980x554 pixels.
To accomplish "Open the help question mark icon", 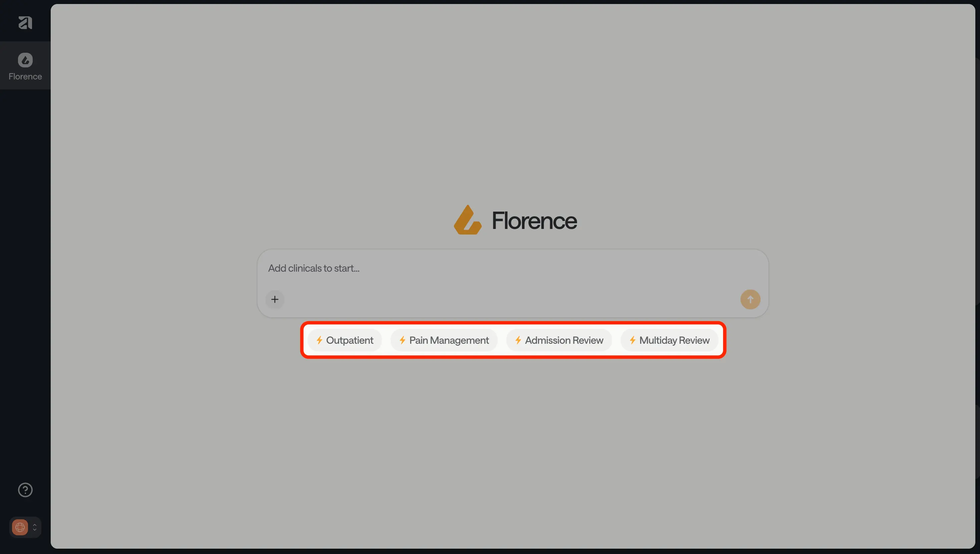I will point(25,490).
